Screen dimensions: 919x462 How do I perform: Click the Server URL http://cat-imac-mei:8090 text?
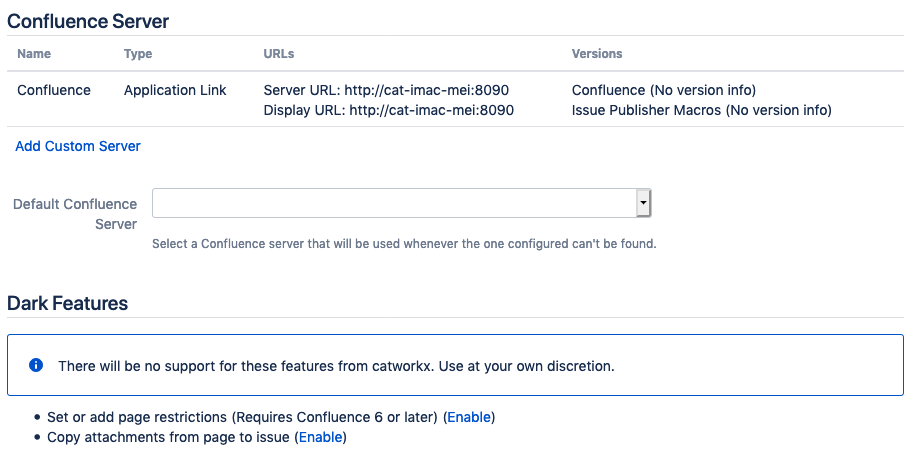[386, 90]
